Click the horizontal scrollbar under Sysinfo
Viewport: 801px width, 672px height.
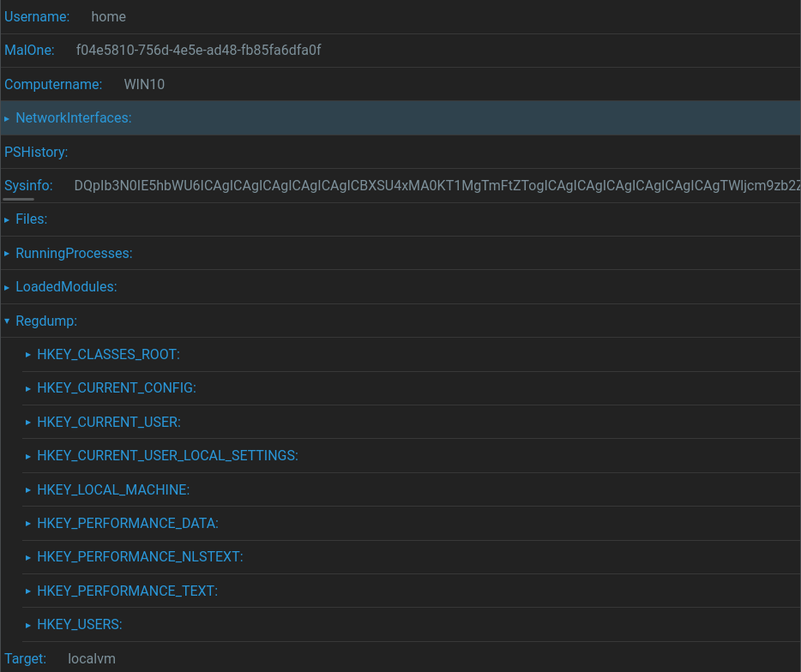[x=18, y=199]
